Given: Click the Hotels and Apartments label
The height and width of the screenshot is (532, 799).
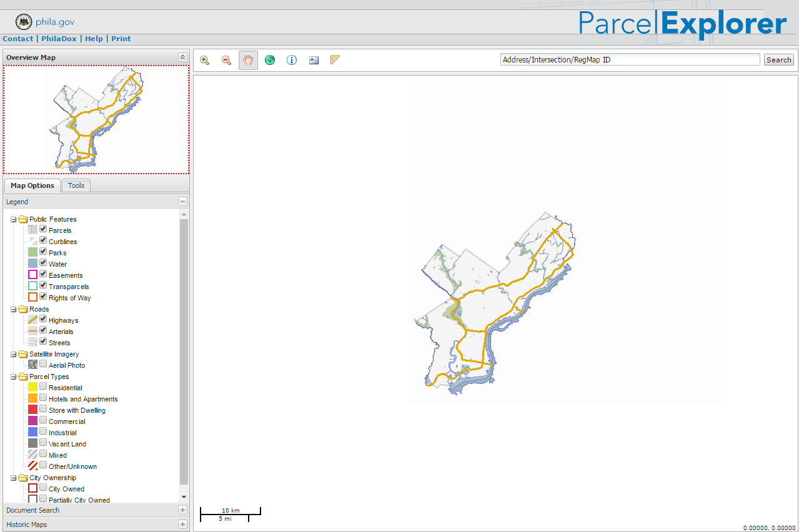Looking at the screenshot, I should click(83, 399).
